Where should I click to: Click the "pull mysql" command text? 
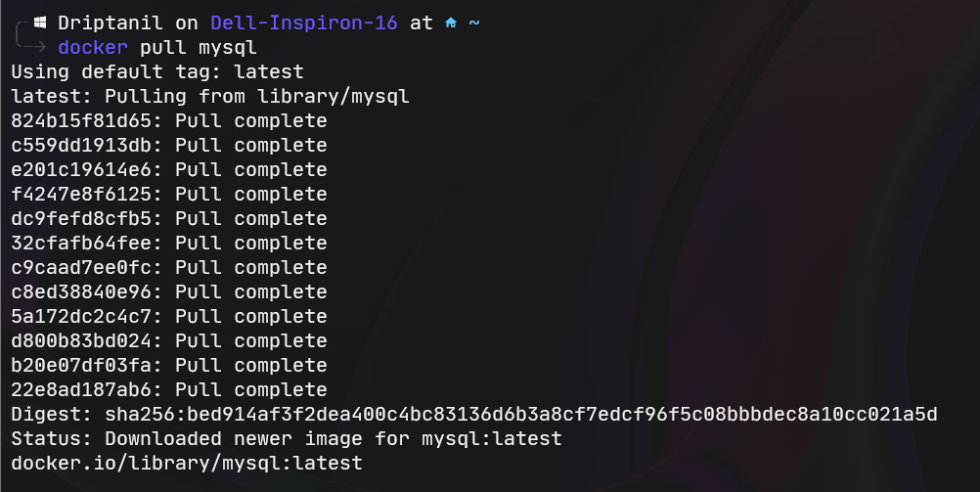tap(199, 47)
